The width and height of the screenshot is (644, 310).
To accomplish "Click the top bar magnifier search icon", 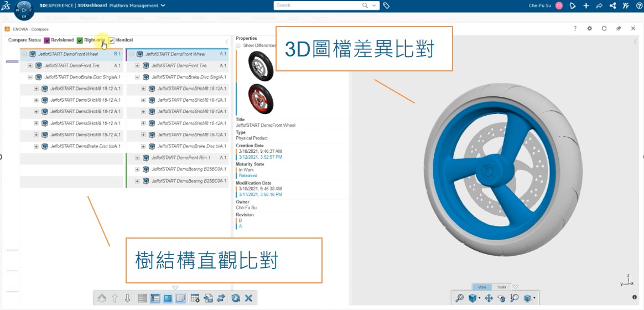I will pyautogui.click(x=365, y=6).
